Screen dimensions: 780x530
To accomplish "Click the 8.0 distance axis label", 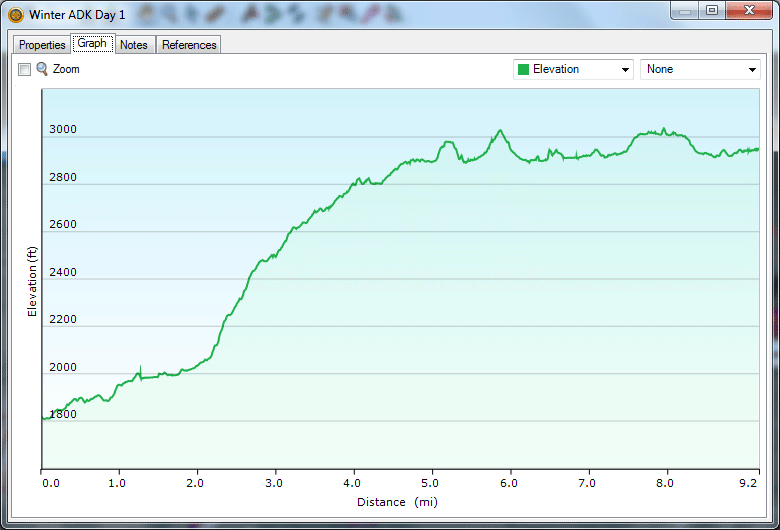I will tap(665, 483).
